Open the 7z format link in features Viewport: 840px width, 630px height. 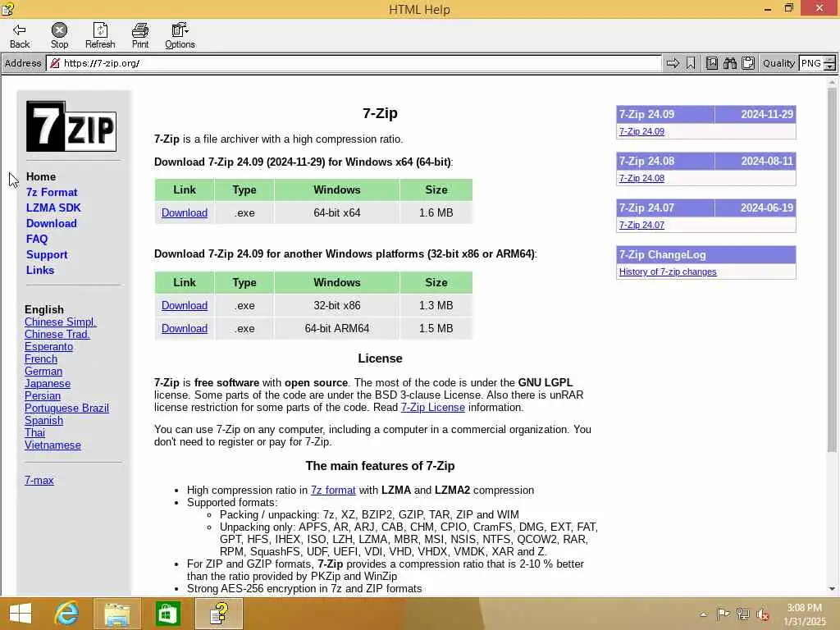click(333, 491)
